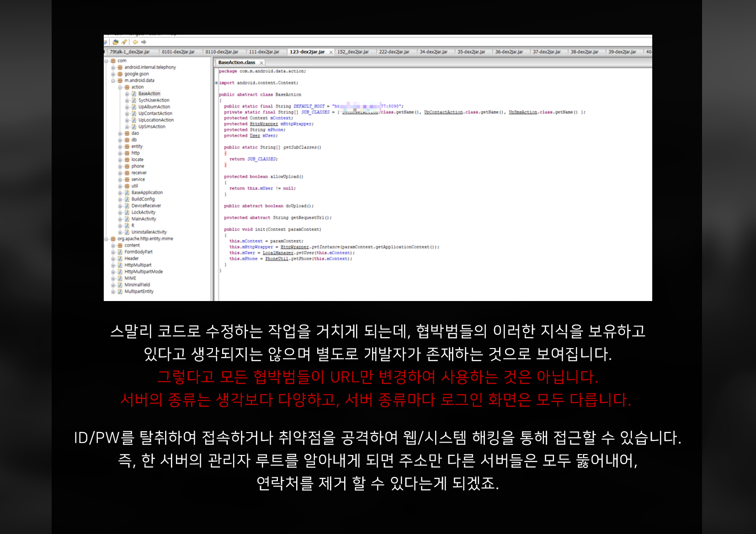Select MainActivity class in tree

[x=144, y=219]
